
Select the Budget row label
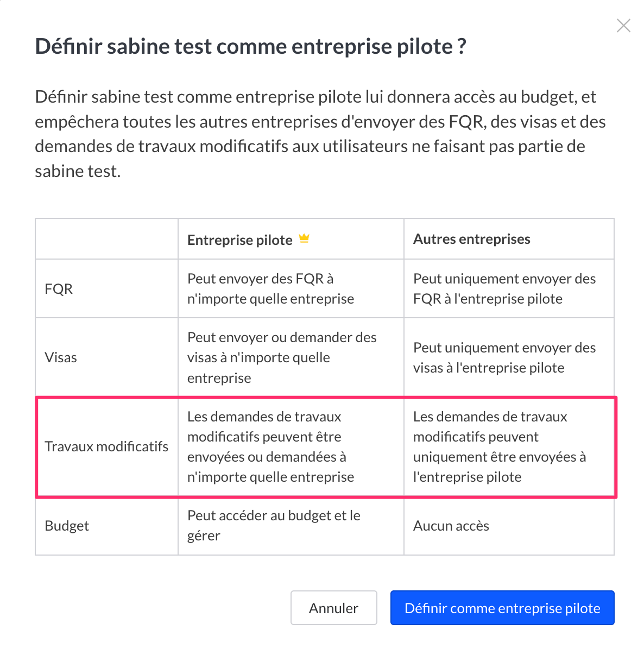pos(67,526)
